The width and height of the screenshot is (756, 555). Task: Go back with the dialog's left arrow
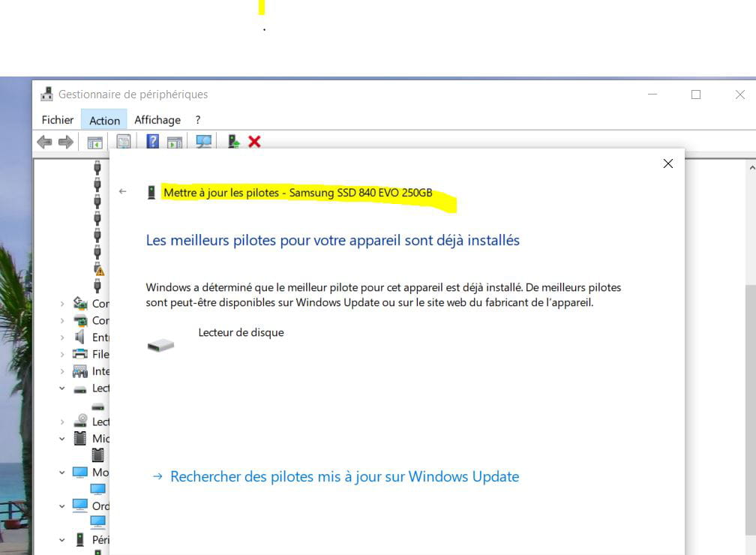point(122,191)
